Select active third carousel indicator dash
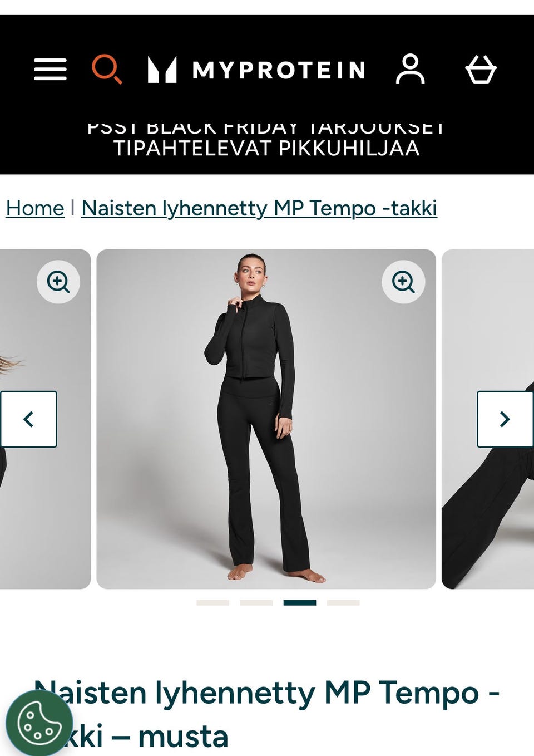Image resolution: width=534 pixels, height=756 pixels. (300, 603)
